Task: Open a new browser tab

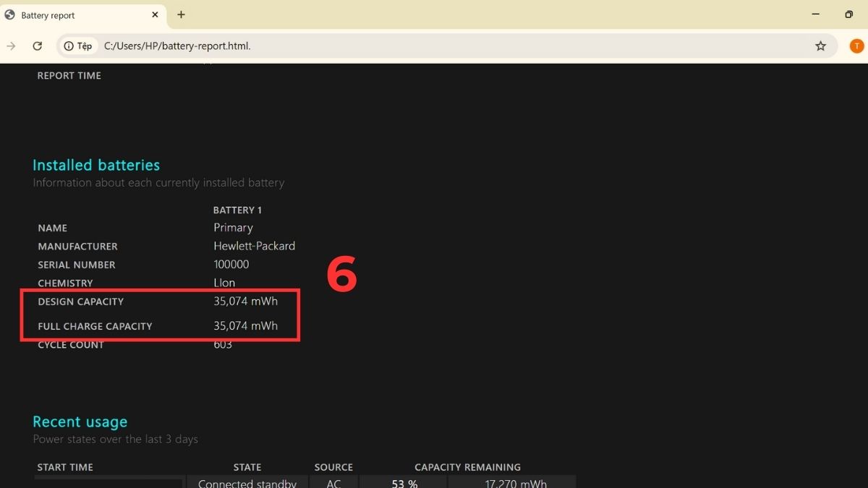Action: (x=181, y=14)
